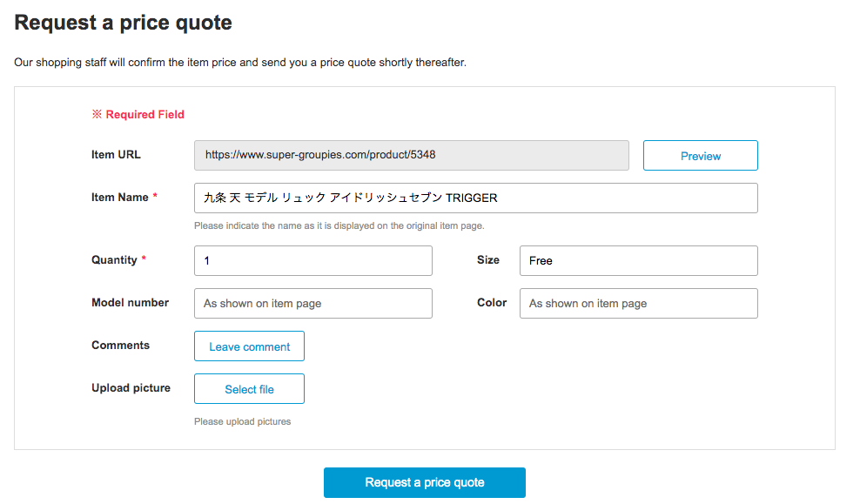The height and width of the screenshot is (504, 860).
Task: Submit with the blue Request a price quote button
Action: (x=425, y=482)
